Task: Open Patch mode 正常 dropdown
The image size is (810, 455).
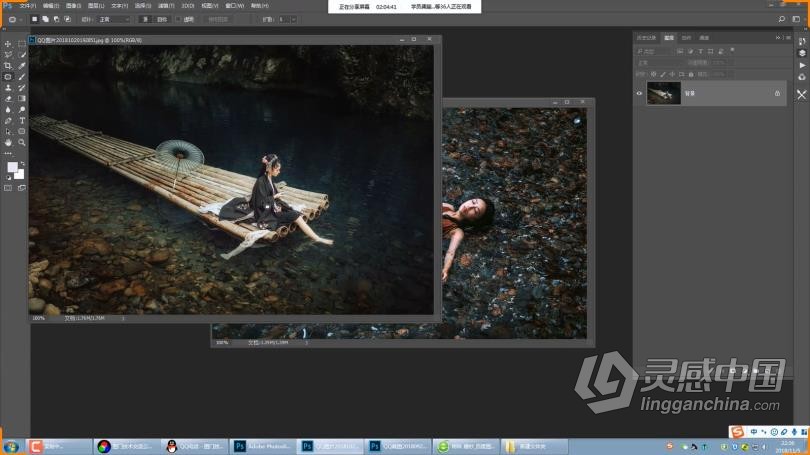Action: click(114, 20)
